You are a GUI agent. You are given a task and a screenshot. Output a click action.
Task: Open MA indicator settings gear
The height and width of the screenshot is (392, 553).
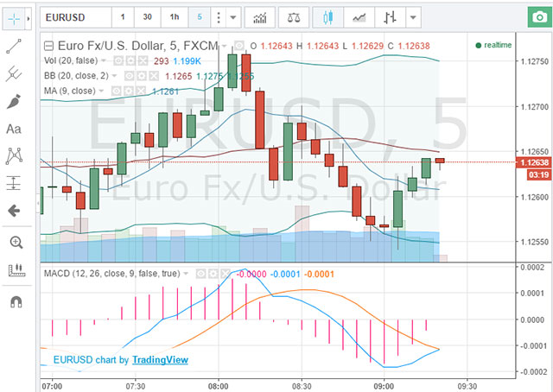coord(129,92)
